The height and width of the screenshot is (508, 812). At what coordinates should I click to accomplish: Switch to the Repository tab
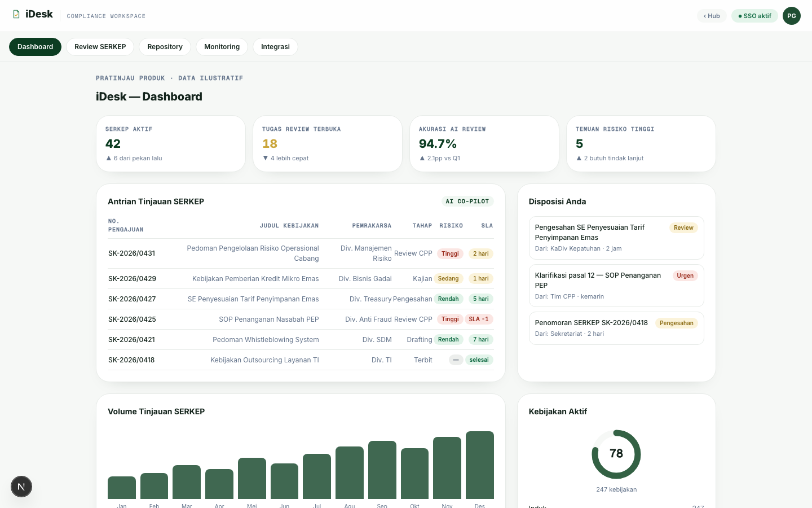[x=165, y=47]
